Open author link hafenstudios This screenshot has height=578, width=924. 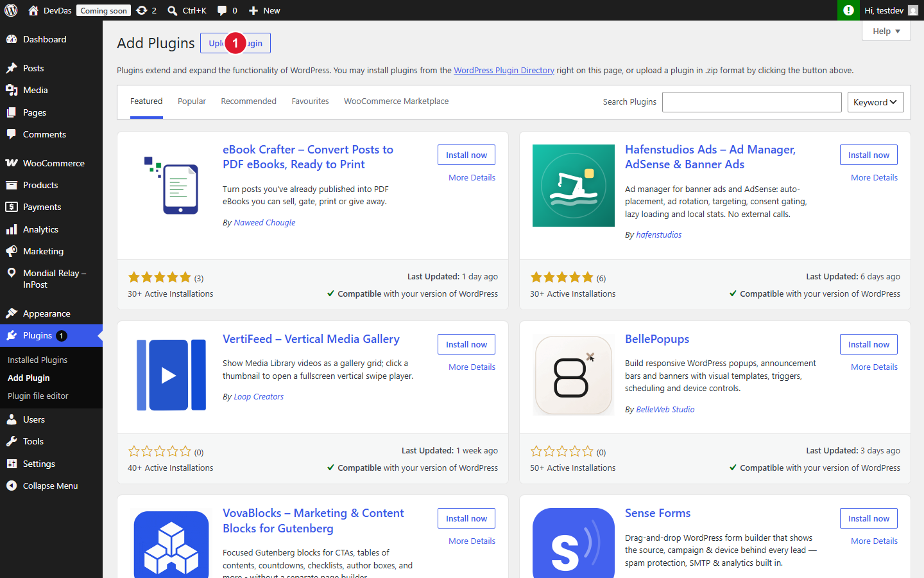click(x=658, y=235)
